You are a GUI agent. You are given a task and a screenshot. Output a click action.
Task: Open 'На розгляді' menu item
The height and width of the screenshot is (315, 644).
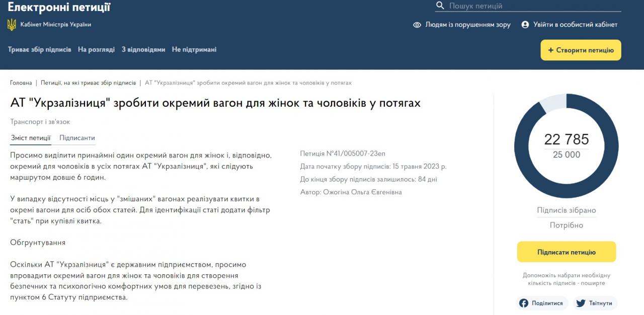(x=96, y=50)
